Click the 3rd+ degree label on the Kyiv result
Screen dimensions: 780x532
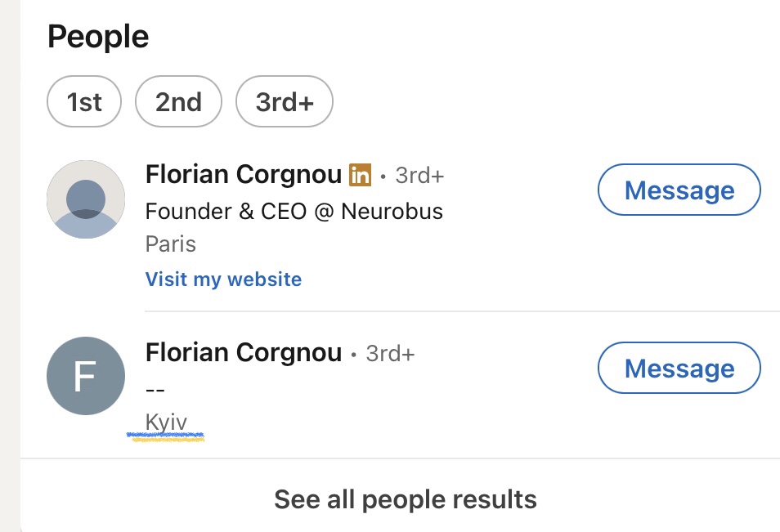[x=390, y=353]
